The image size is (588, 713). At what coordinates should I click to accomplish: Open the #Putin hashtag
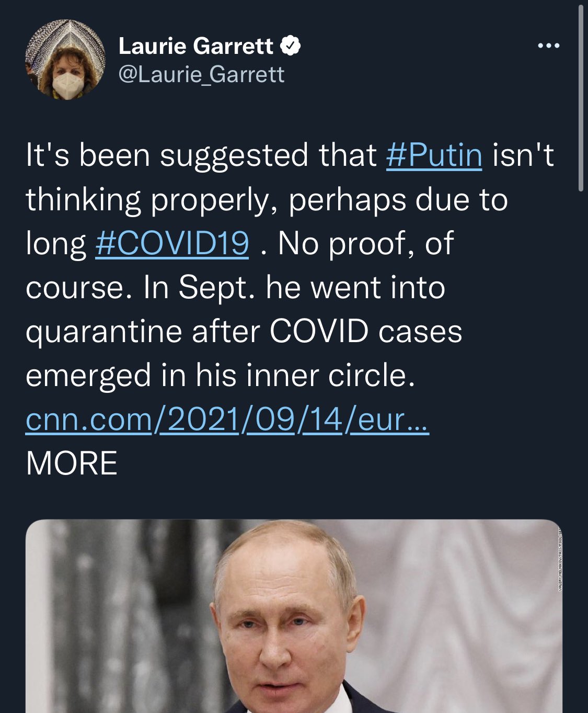(x=434, y=155)
